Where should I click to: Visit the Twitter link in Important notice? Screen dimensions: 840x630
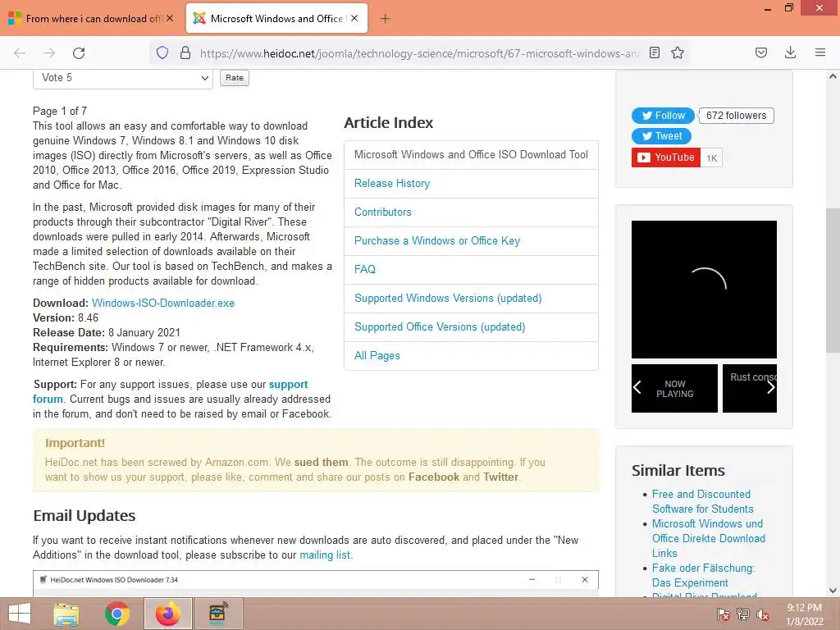(500, 477)
